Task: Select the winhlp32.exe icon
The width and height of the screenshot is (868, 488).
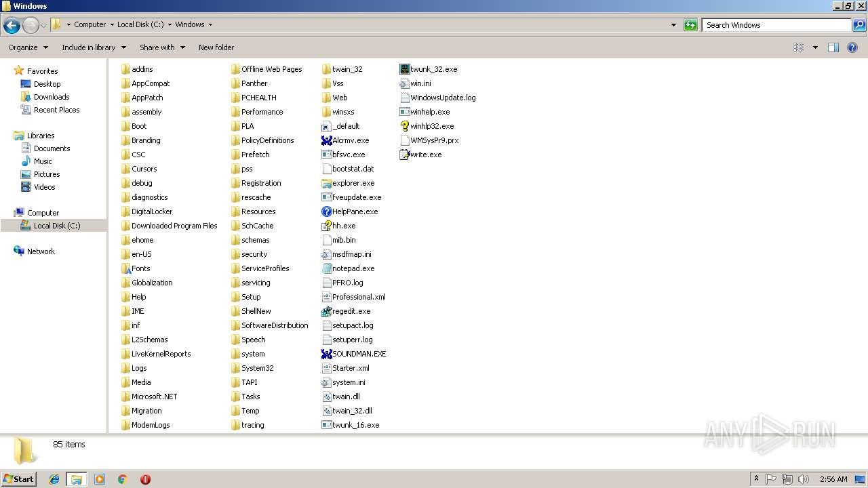Action: pyautogui.click(x=405, y=126)
